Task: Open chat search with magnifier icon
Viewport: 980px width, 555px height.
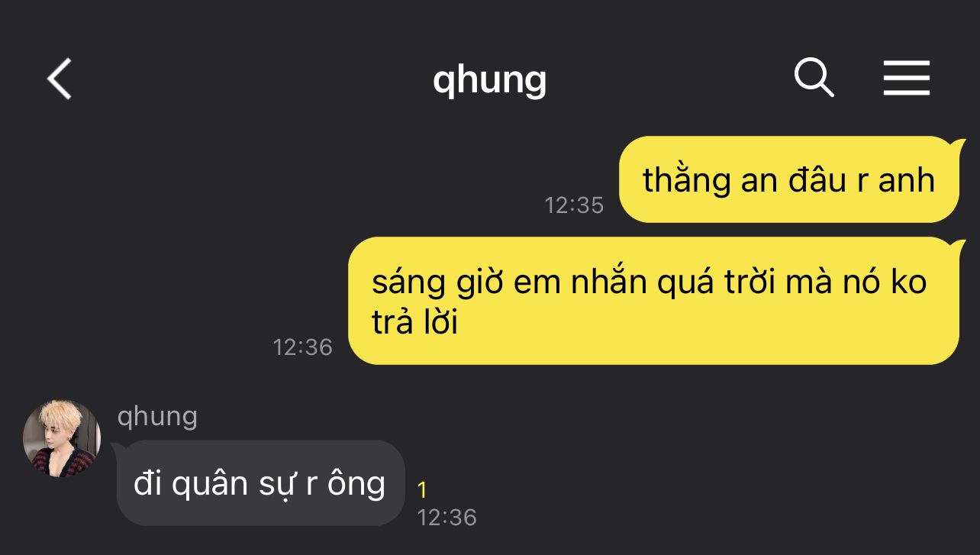Action: [x=814, y=78]
